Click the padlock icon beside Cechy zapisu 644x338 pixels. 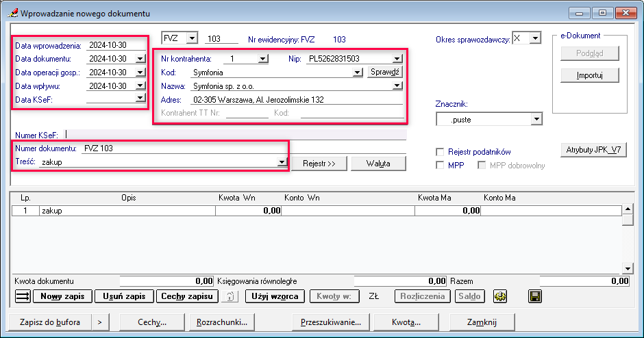(231, 296)
